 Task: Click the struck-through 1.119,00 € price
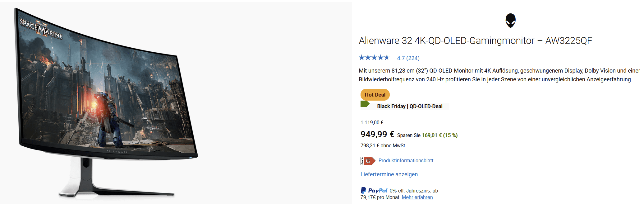pyautogui.click(x=372, y=123)
